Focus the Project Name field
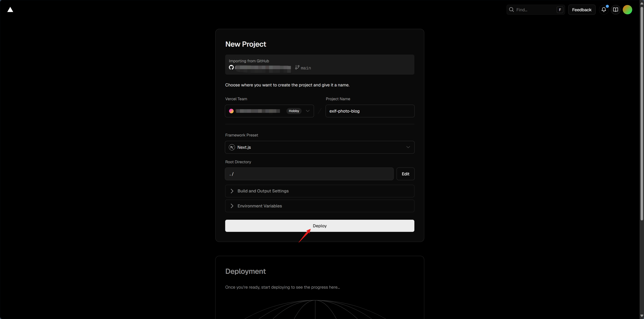 [370, 111]
